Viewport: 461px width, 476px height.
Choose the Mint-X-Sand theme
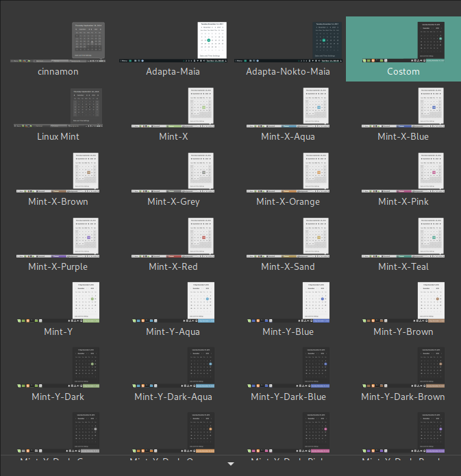coord(288,244)
